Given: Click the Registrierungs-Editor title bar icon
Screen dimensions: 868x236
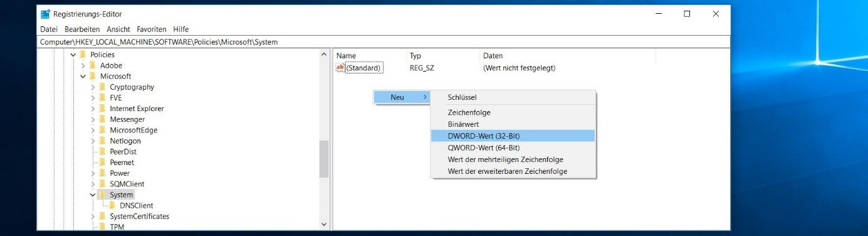Looking at the screenshot, I should [46, 14].
